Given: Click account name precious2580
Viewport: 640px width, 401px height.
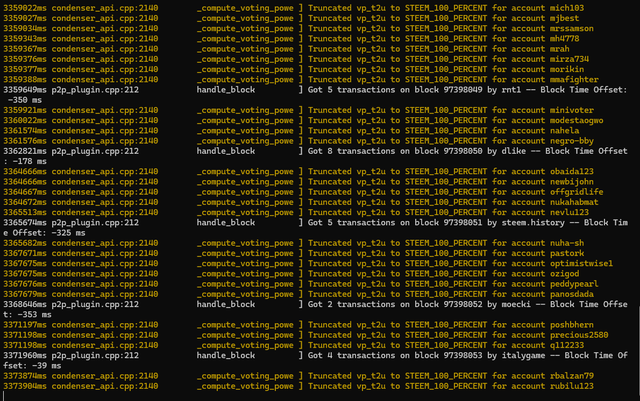Looking at the screenshot, I should (579, 334).
